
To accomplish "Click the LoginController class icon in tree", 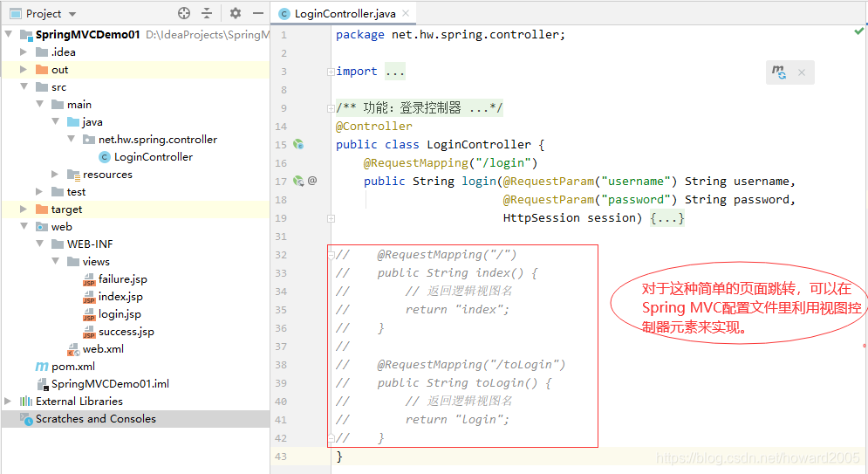I will coord(105,157).
